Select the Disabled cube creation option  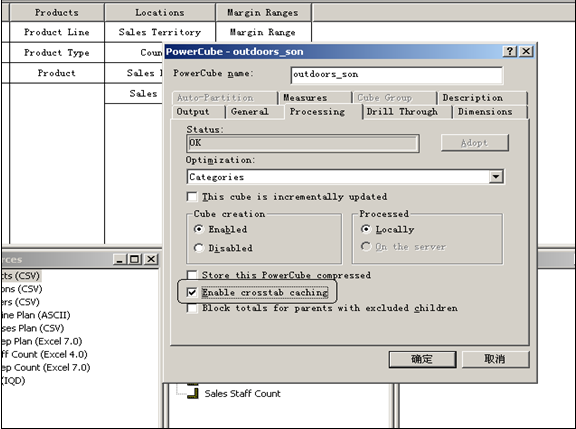[199, 248]
